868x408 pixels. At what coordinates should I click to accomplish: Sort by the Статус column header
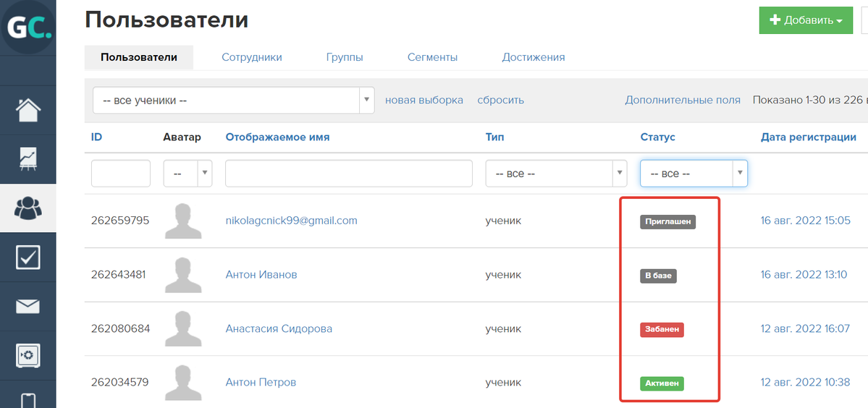coord(657,137)
